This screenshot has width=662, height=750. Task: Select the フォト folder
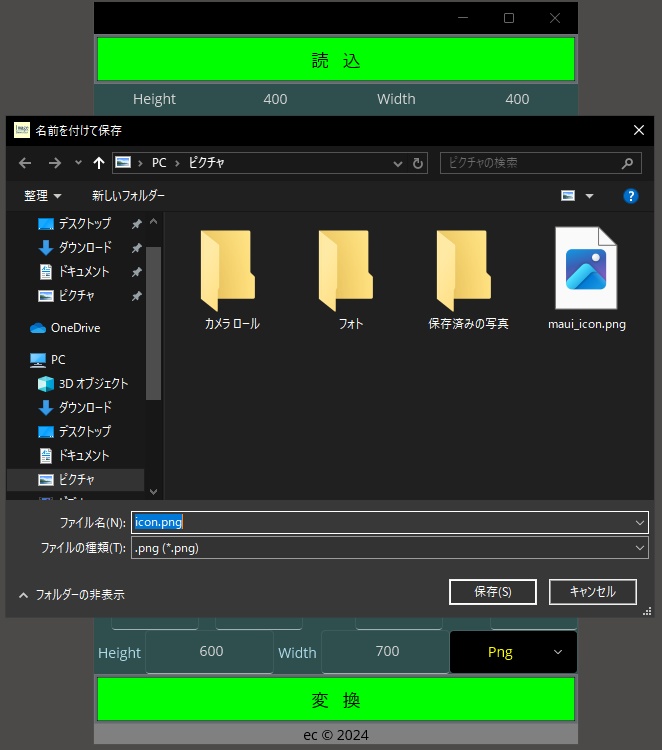(350, 280)
